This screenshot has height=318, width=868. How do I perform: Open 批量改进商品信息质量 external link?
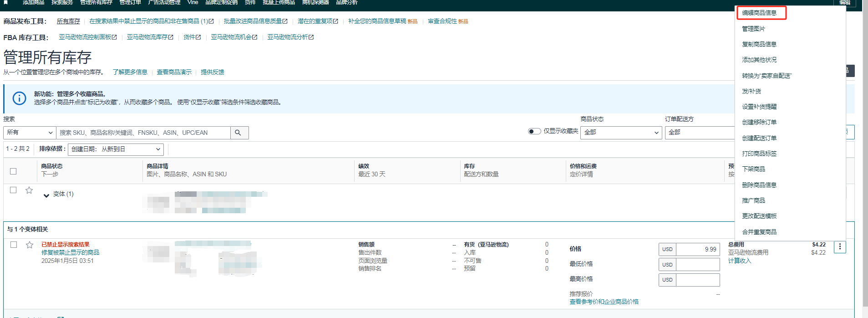coord(255,21)
